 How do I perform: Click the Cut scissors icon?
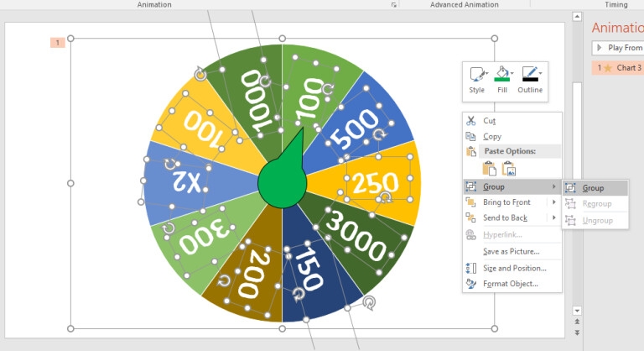tap(470, 121)
